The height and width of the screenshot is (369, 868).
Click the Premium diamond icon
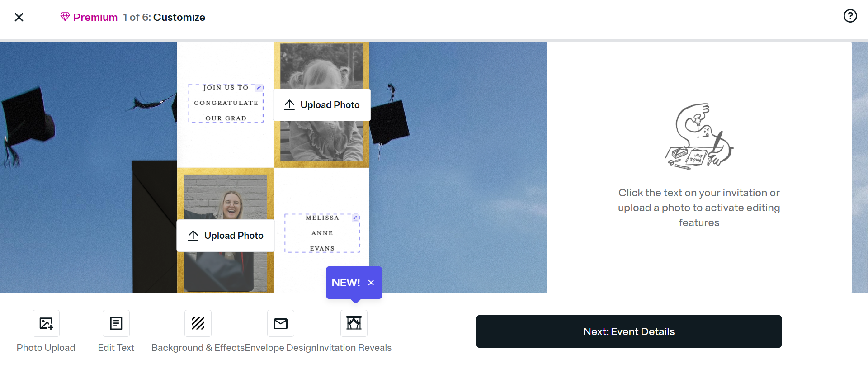point(65,17)
